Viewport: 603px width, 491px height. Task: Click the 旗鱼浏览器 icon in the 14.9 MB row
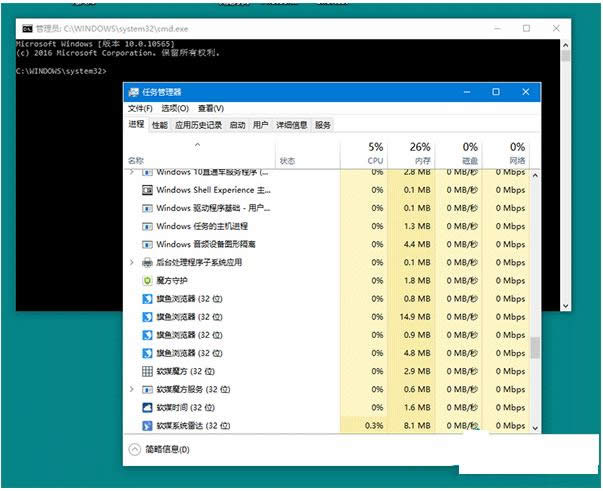click(x=147, y=317)
